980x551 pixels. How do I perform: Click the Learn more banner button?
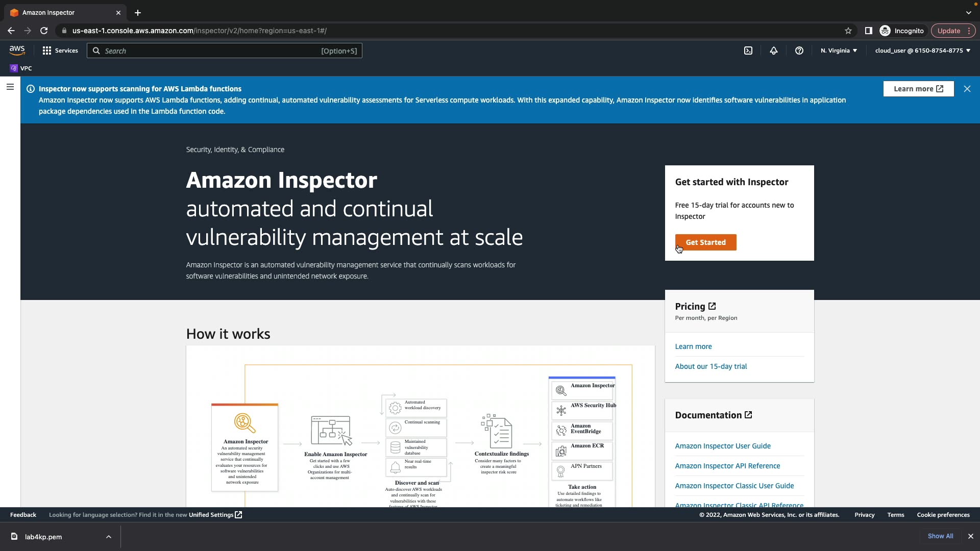coord(918,89)
